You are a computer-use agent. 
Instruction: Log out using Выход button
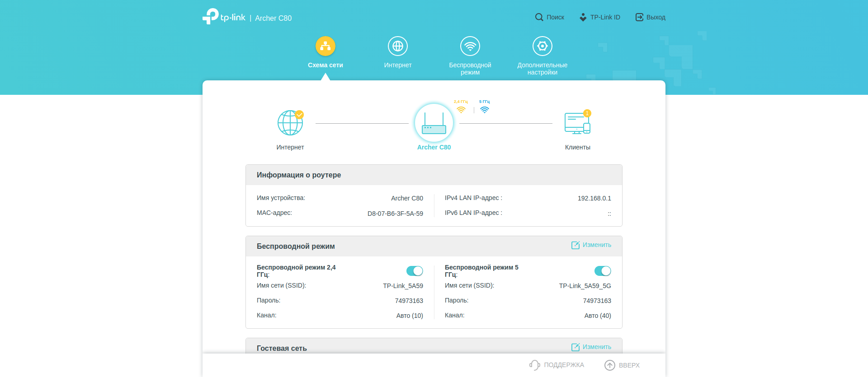tap(651, 17)
